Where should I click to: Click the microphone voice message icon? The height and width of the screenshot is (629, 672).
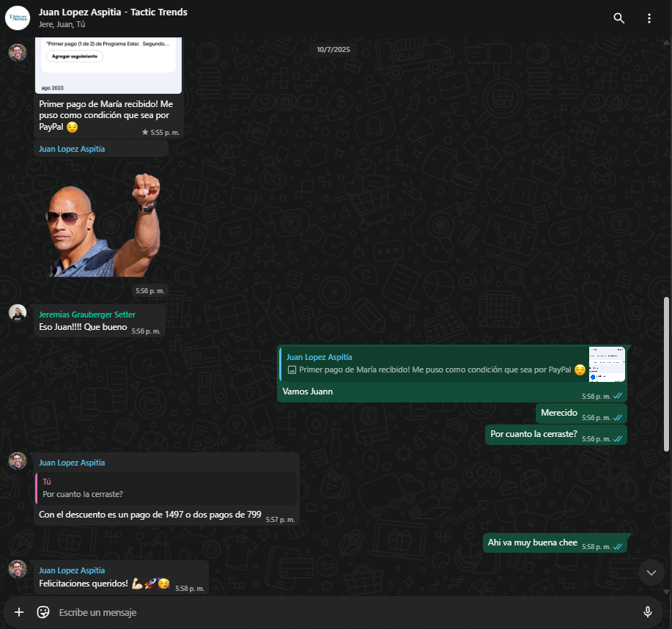point(648,612)
